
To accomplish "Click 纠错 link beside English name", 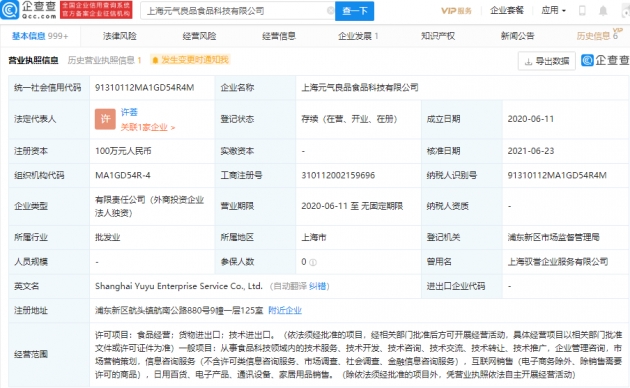I will [317, 286].
